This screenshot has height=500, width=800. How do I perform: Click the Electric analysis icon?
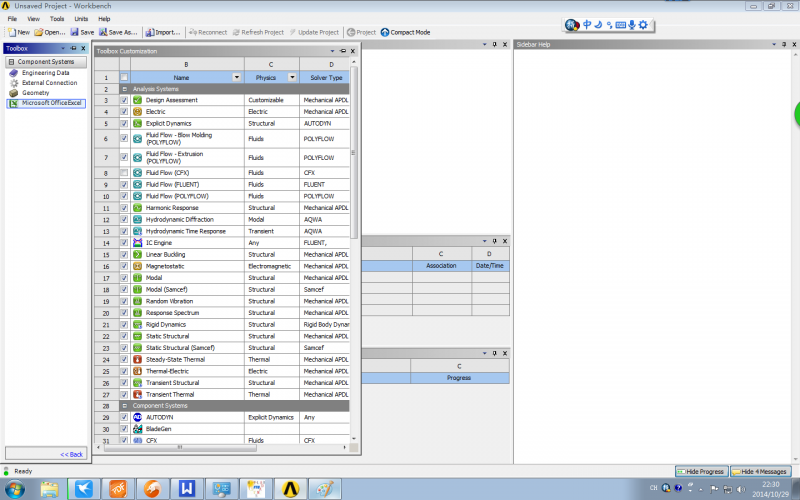point(137,112)
